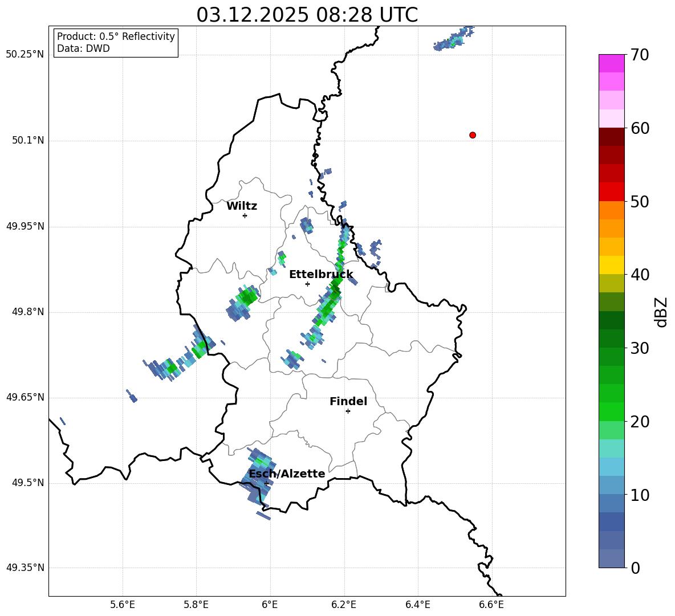Click the 60 value on the colorbar
675x616 pixels.
pyautogui.click(x=640, y=128)
